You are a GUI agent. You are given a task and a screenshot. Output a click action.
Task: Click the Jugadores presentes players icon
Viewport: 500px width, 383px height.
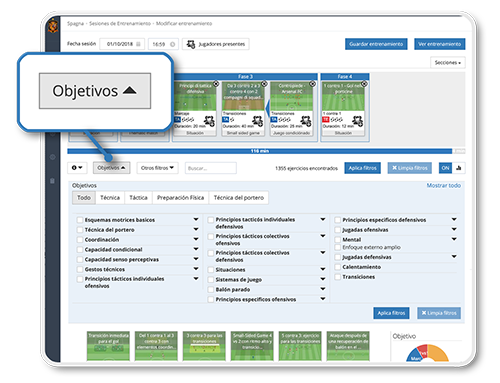pyautogui.click(x=191, y=44)
